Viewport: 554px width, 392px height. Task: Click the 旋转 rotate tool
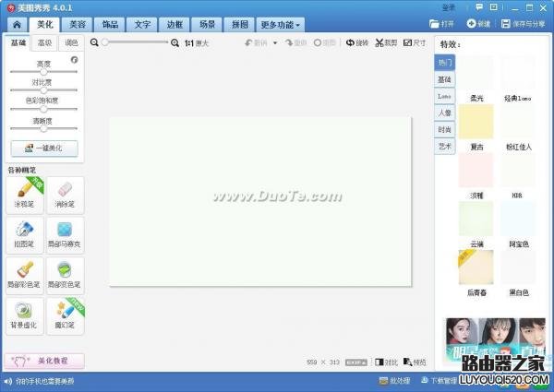tap(357, 42)
